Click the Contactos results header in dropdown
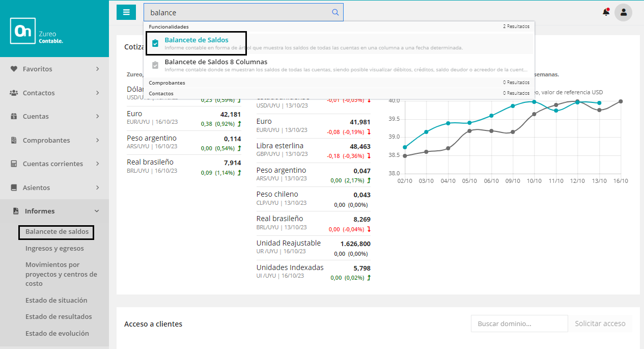Screen dimensions: 644x349 tap(339, 93)
